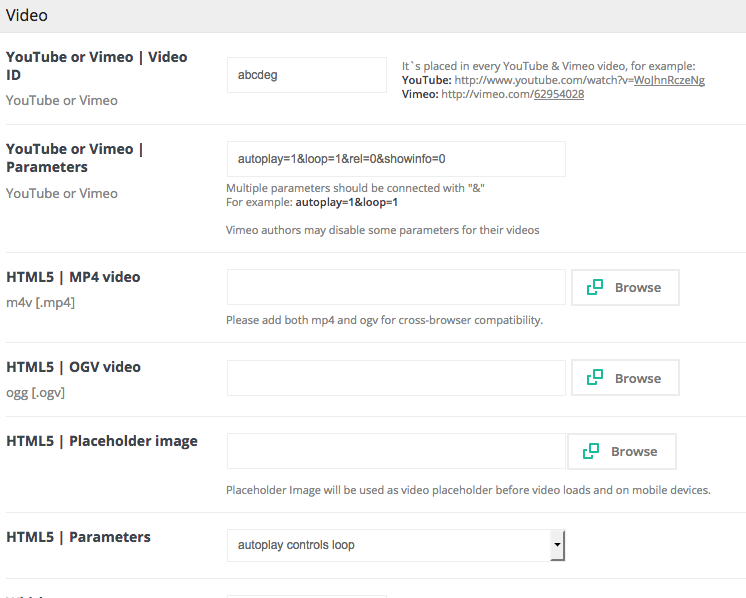Click the 'm4v [.mp4]' description text
Viewport: 746px width, 598px height.
pyautogui.click(x=40, y=303)
